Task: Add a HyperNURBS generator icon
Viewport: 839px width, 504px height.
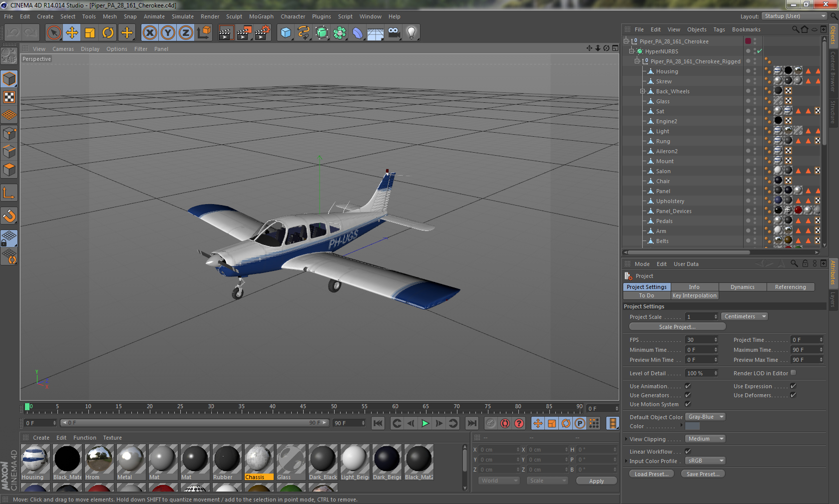Action: [x=322, y=33]
